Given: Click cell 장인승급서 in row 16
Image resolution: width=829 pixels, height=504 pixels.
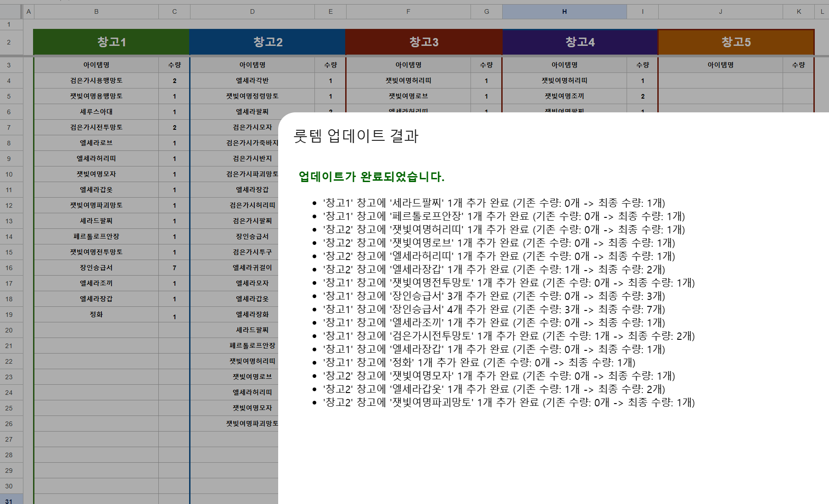Looking at the screenshot, I should tap(96, 268).
